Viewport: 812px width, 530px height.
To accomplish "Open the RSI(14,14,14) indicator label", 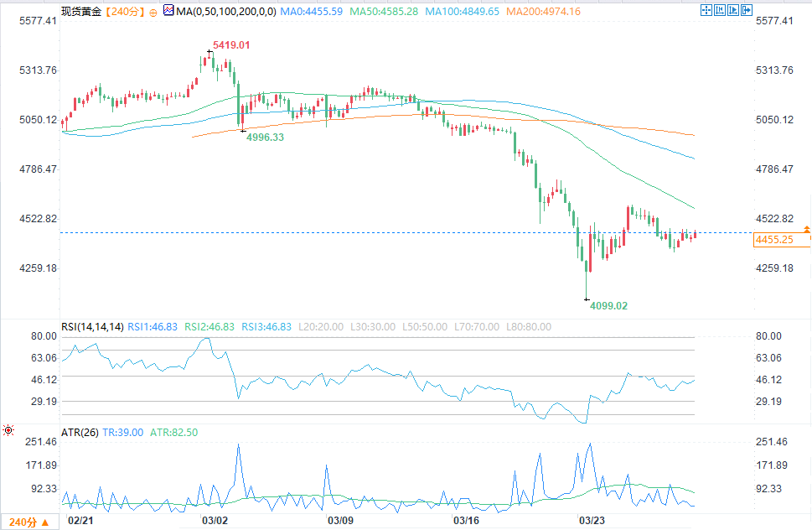I will [x=92, y=327].
